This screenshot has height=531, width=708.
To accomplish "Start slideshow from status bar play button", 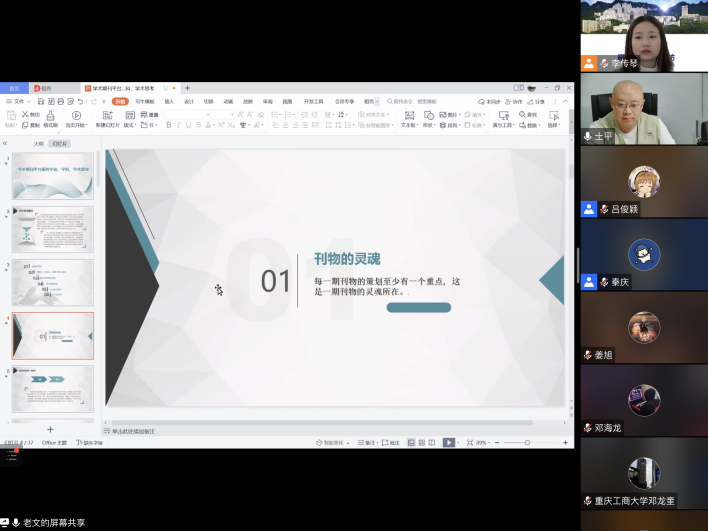I will [449, 442].
